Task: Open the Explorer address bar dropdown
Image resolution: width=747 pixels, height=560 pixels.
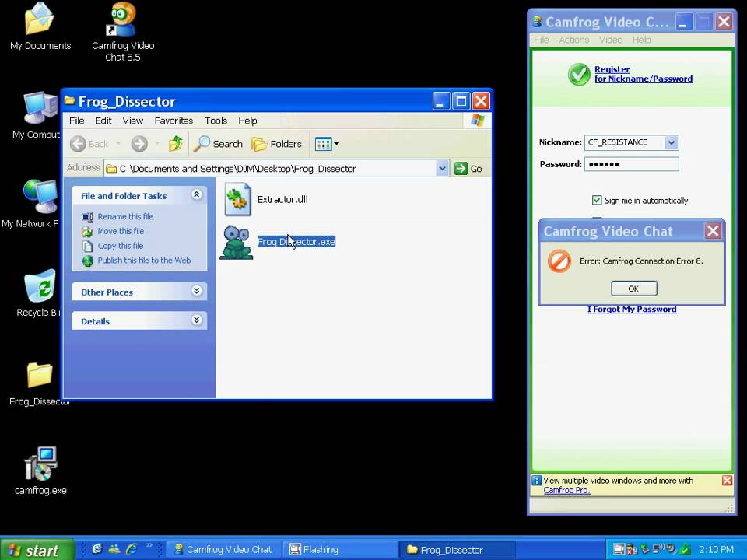Action: (x=442, y=169)
